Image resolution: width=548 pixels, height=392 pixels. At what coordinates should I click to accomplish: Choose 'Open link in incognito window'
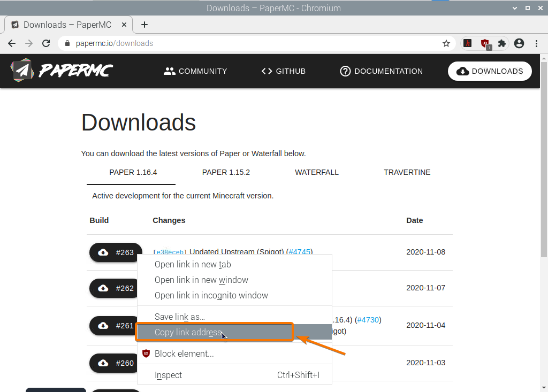[x=234, y=295]
